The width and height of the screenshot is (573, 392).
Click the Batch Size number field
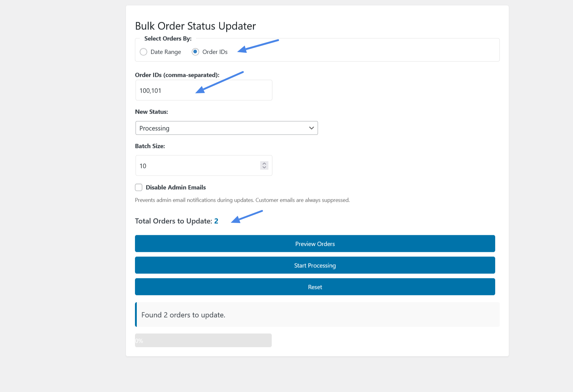click(x=195, y=166)
